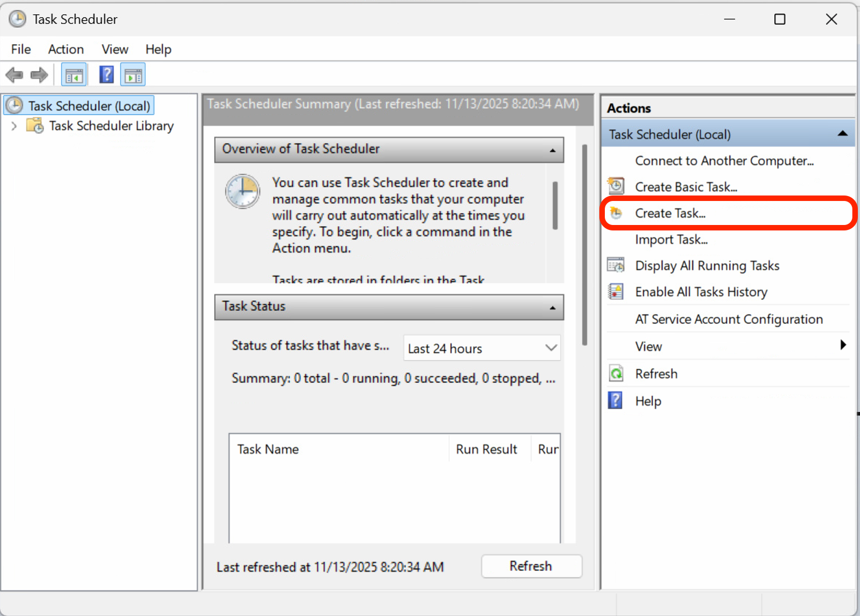Collapse the Task Status section

pos(552,307)
